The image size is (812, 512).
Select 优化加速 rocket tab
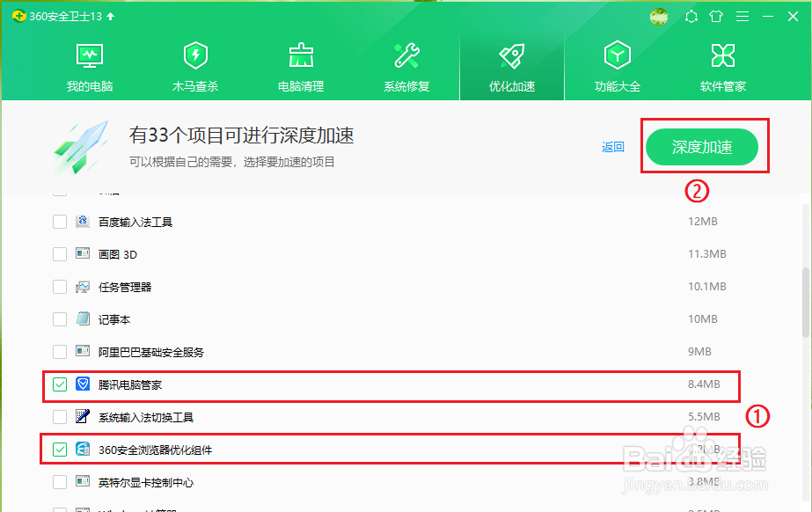click(x=512, y=68)
